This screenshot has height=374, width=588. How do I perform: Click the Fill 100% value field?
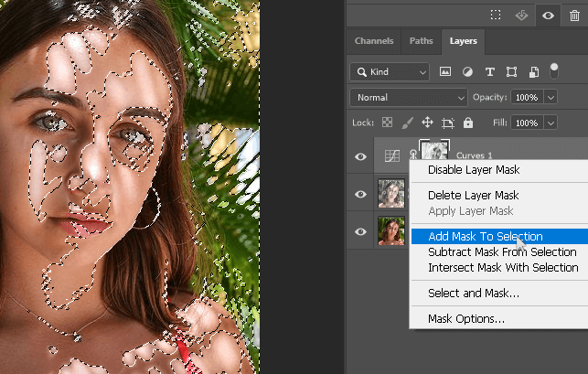(527, 123)
